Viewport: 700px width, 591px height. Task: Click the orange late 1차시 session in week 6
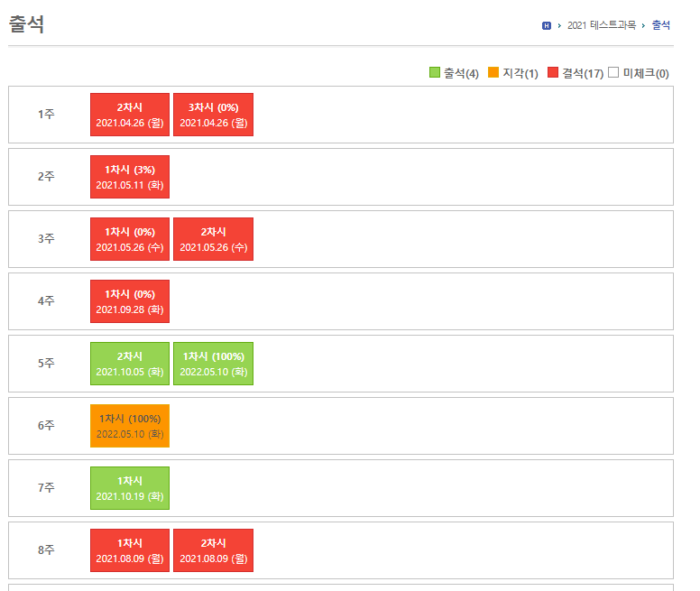click(129, 426)
